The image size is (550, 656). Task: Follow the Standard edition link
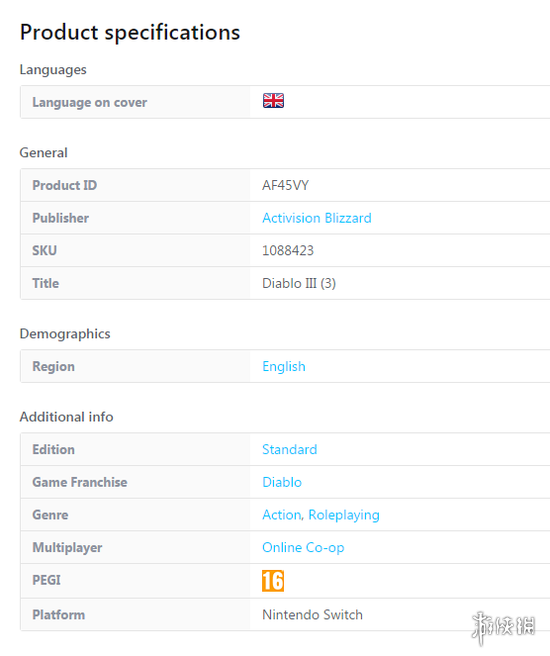pos(289,449)
